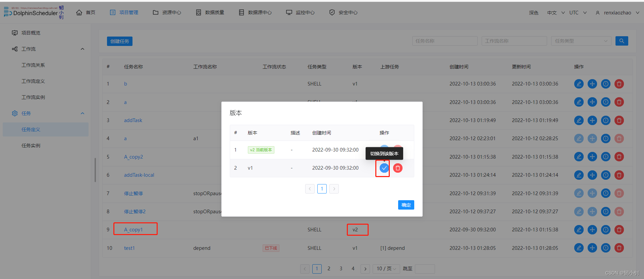
Task: Open version info for task a1 workflow row
Action: (x=606, y=138)
